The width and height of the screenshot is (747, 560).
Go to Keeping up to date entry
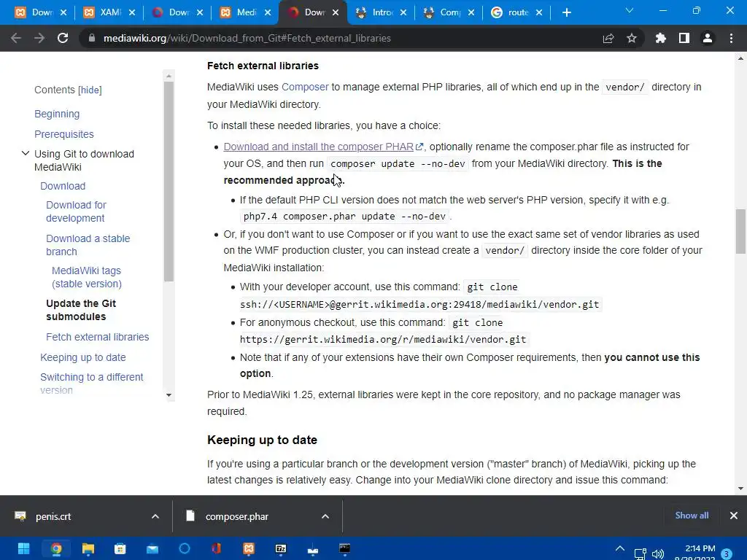pos(83,357)
